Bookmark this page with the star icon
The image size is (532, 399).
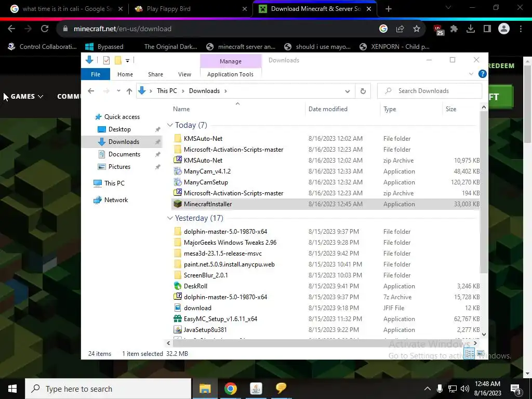click(x=416, y=29)
